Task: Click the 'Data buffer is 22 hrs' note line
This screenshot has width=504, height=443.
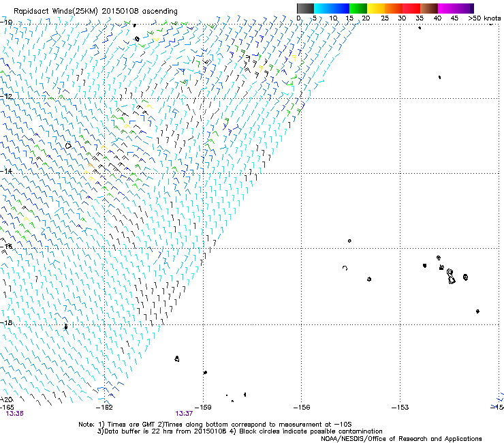Action: 240,431
